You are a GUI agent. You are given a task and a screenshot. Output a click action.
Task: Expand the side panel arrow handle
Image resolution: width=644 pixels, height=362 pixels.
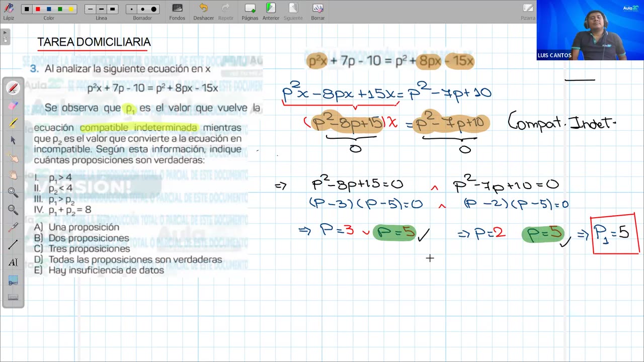click(x=5, y=36)
